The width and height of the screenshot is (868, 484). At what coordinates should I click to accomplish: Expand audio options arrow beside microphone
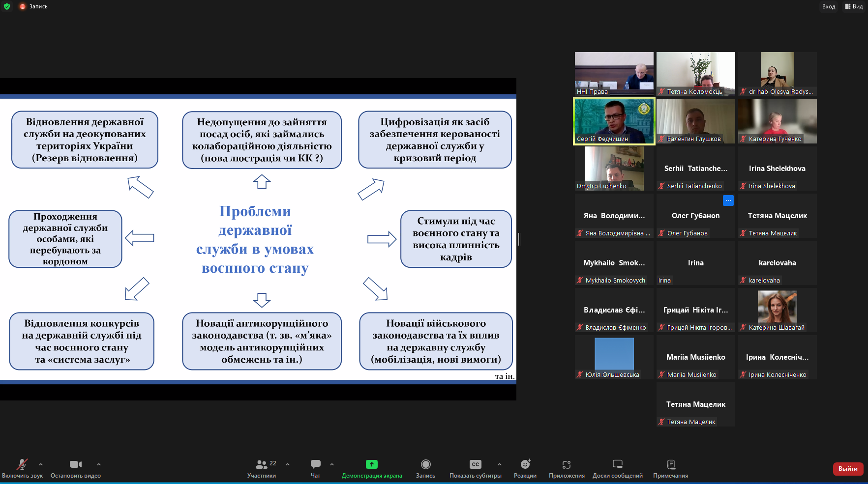[41, 464]
